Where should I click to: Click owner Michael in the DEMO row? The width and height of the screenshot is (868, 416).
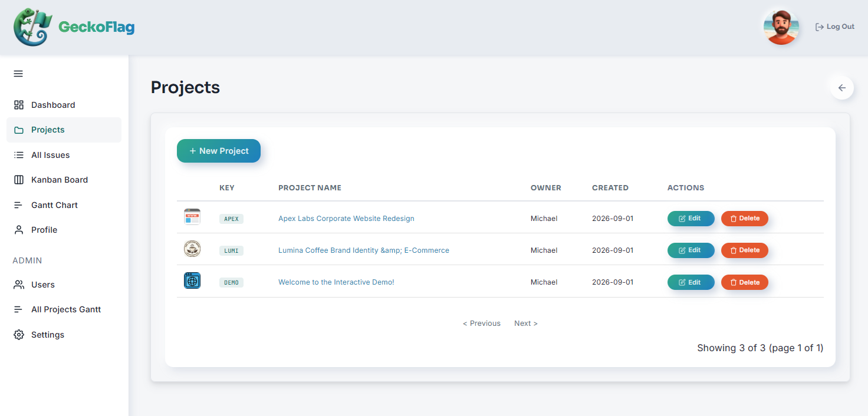(544, 282)
